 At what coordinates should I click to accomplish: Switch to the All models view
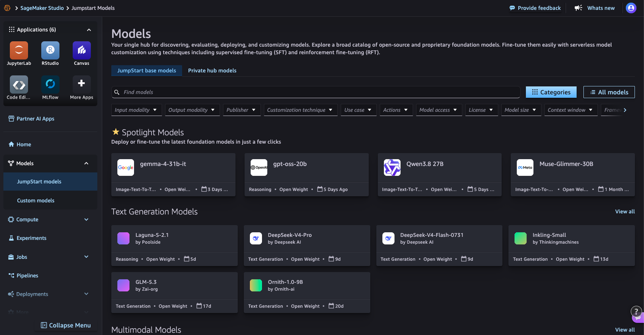coord(609,92)
